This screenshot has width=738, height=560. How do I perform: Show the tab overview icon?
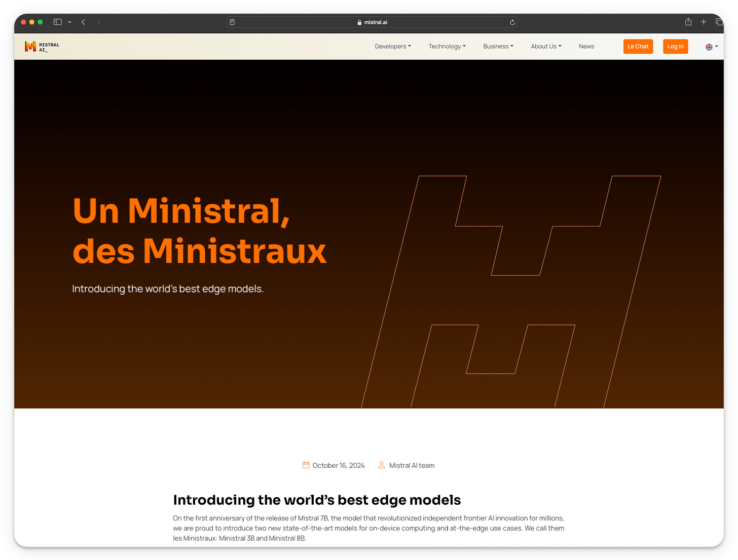point(719,22)
